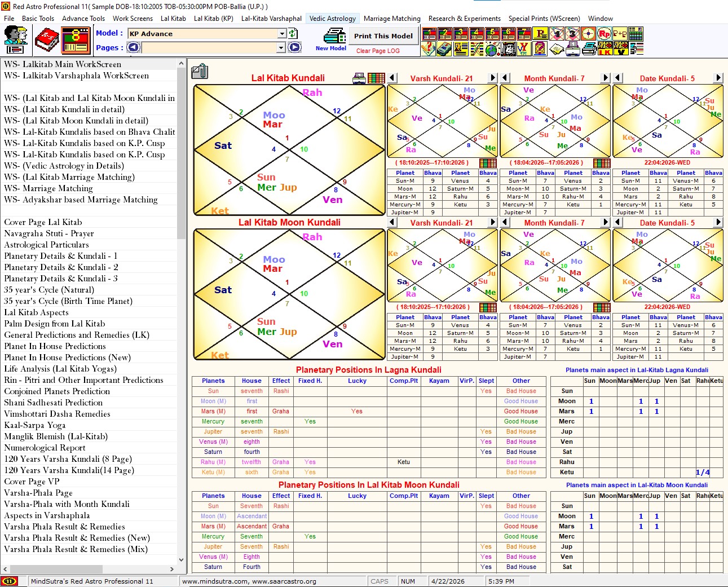Click previous arrow for upper Date Kundali- 5
This screenshot has height=587, width=728.
618,78
